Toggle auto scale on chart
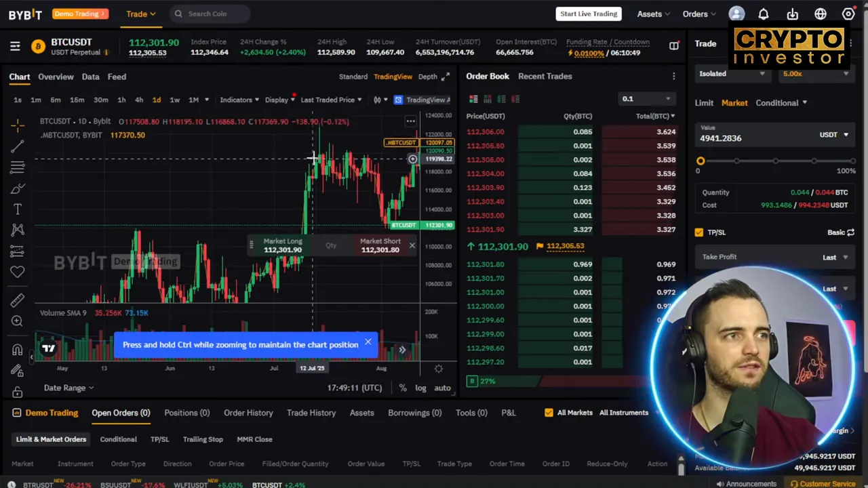The image size is (868, 488). coord(442,388)
